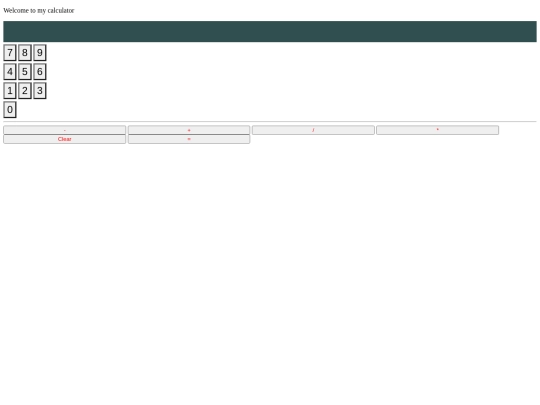Click the digit 3 key

tap(40, 91)
